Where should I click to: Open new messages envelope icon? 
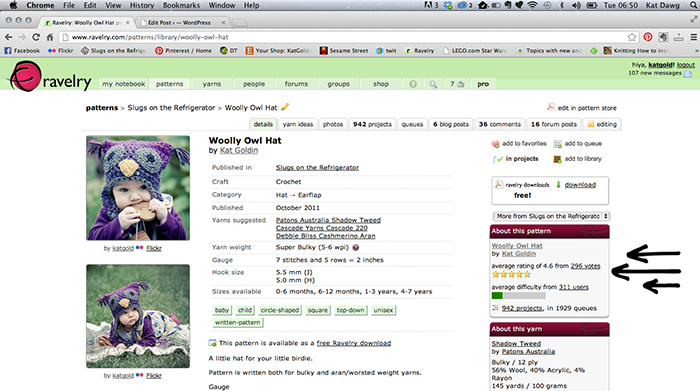point(688,73)
